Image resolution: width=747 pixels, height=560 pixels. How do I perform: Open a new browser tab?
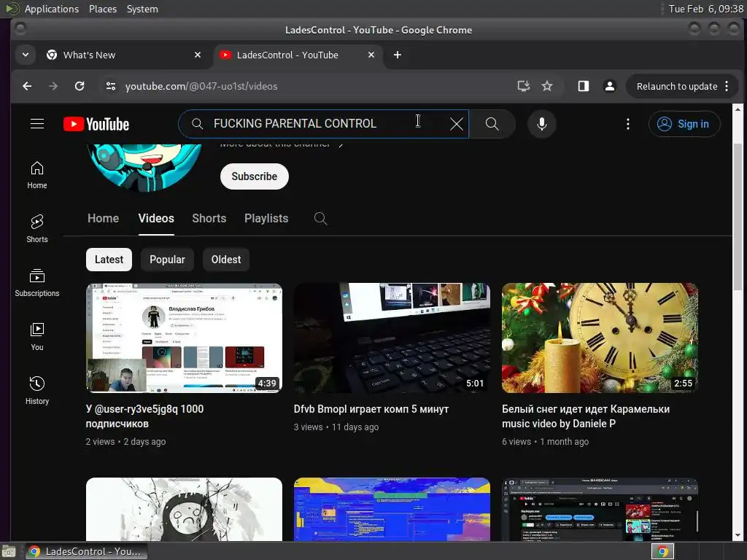click(x=398, y=55)
